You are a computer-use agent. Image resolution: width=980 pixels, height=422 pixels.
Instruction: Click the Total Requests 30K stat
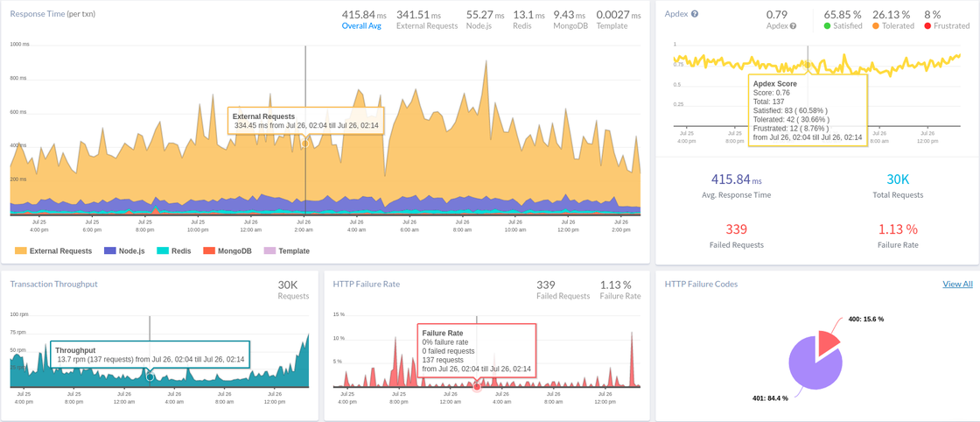(x=898, y=186)
